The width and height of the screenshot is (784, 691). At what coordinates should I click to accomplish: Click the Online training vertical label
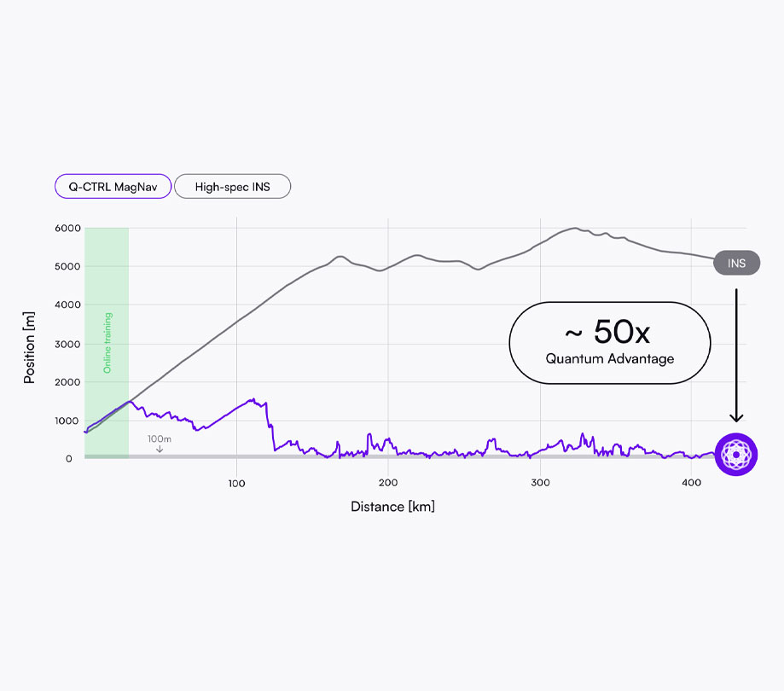click(x=107, y=343)
